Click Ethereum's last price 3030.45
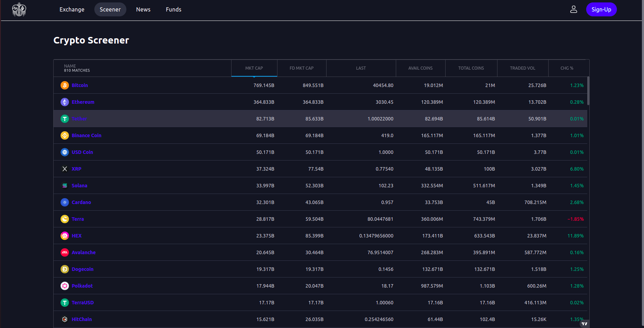This screenshot has width=644, height=328. (x=384, y=102)
